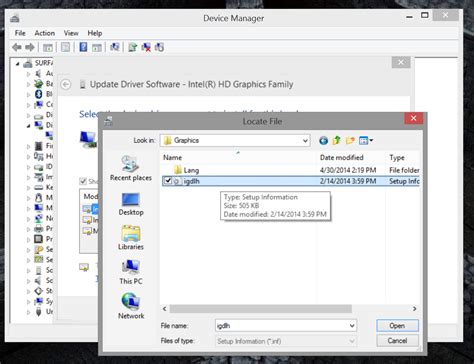The height and width of the screenshot is (364, 474).
Task: Collapse the expanded Display adapters tree node
Action: coord(28,126)
